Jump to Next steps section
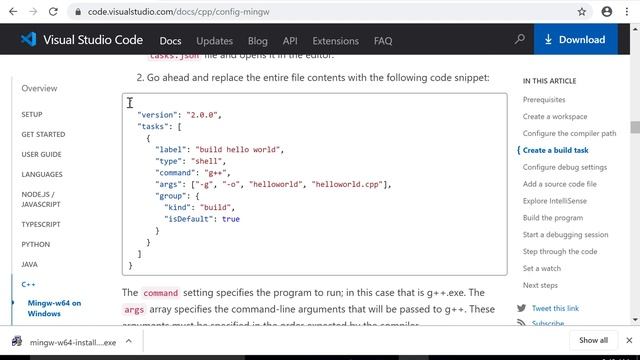 point(540,285)
